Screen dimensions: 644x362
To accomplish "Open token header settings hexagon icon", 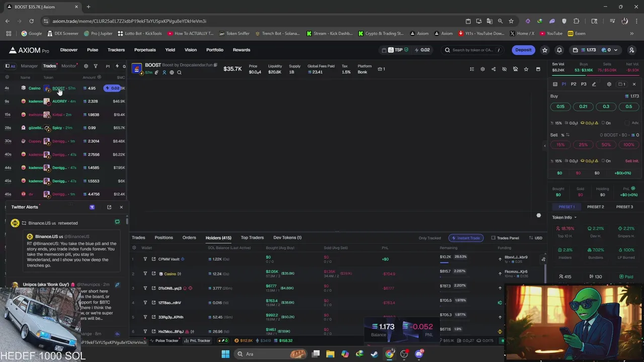I will (x=482, y=69).
